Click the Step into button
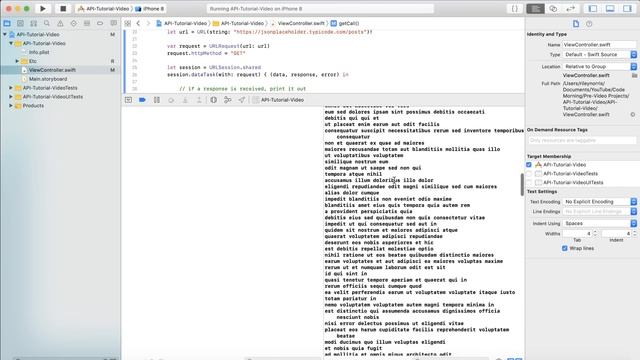Viewport: 640px width, 360px height. pos(185,100)
